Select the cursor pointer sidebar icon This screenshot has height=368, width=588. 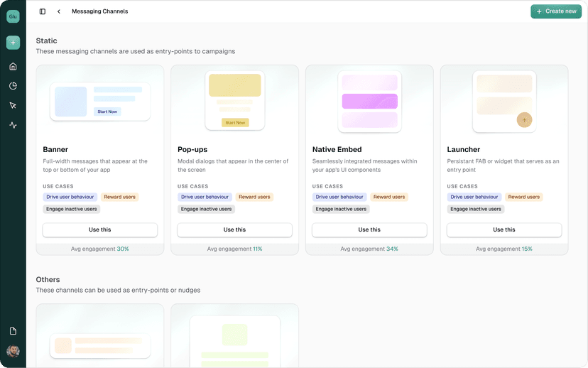pos(13,105)
